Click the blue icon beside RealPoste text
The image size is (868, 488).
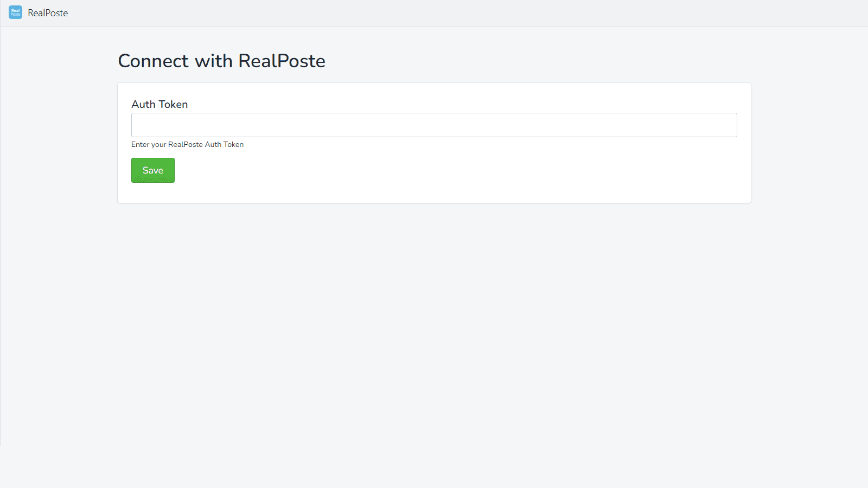[15, 12]
